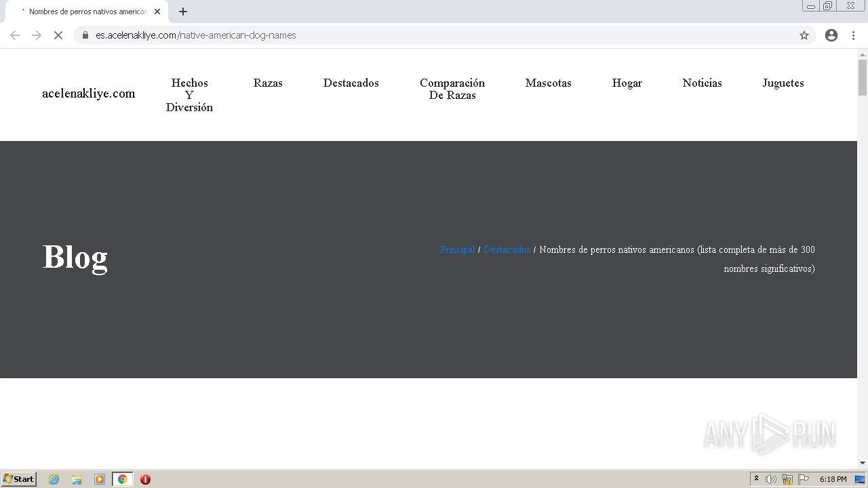Select the Nombres de perros nativos tab
Screen dimensions: 868x488
[x=88, y=12]
